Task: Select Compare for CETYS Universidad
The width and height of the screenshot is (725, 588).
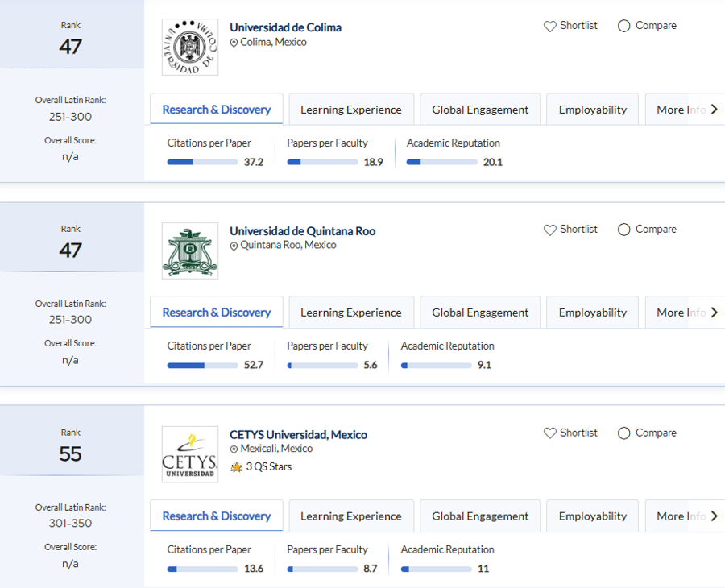Action: (x=623, y=433)
